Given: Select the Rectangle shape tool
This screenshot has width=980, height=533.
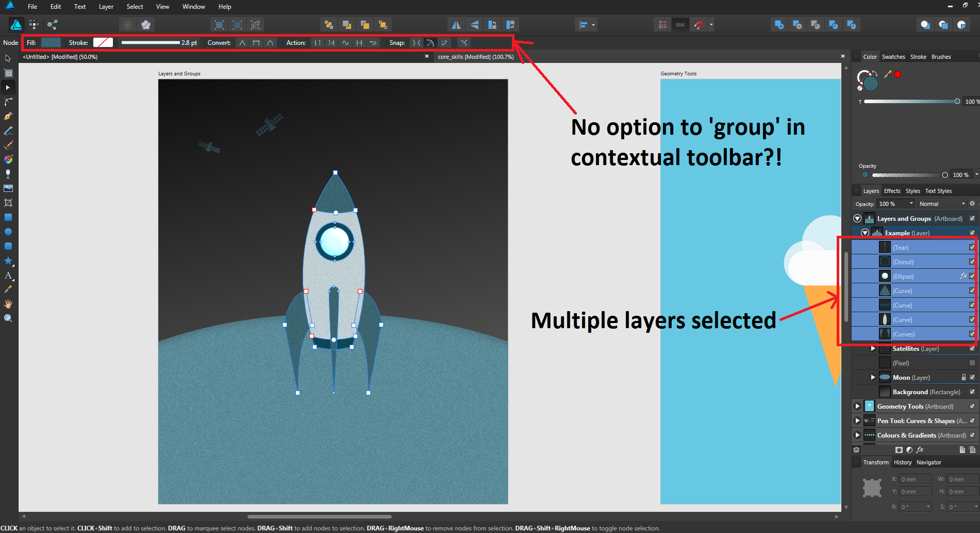Looking at the screenshot, I should tap(8, 217).
